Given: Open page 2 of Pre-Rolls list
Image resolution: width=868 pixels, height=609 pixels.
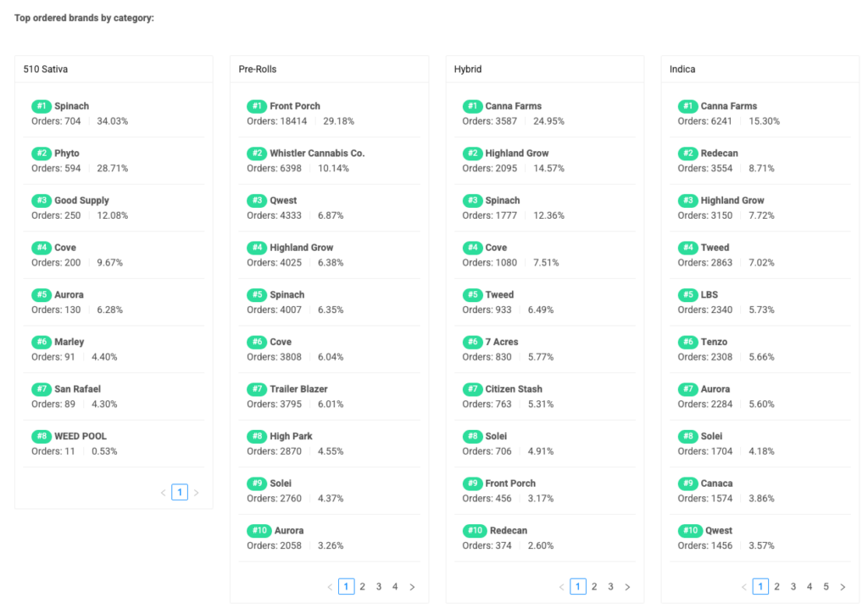Looking at the screenshot, I should pyautogui.click(x=363, y=586).
